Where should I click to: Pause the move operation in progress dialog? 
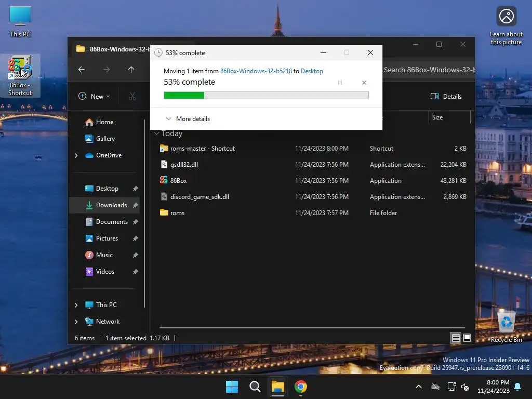[x=340, y=83]
